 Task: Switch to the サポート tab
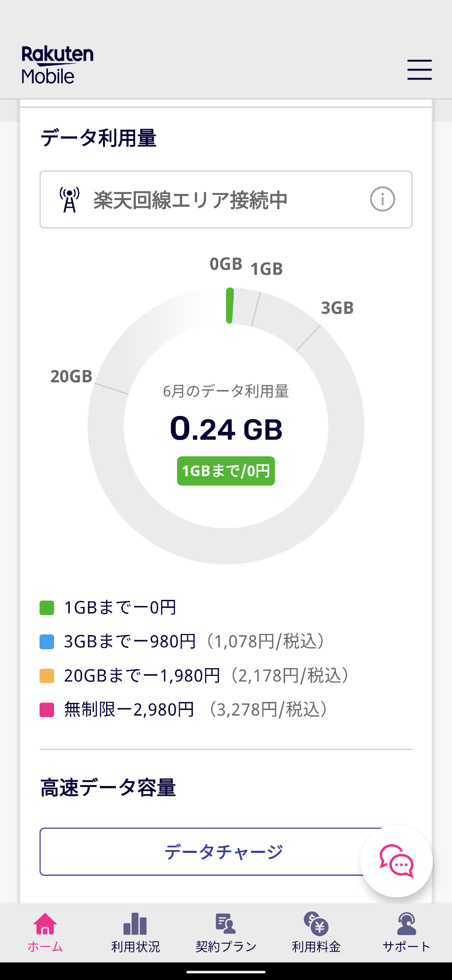click(406, 934)
